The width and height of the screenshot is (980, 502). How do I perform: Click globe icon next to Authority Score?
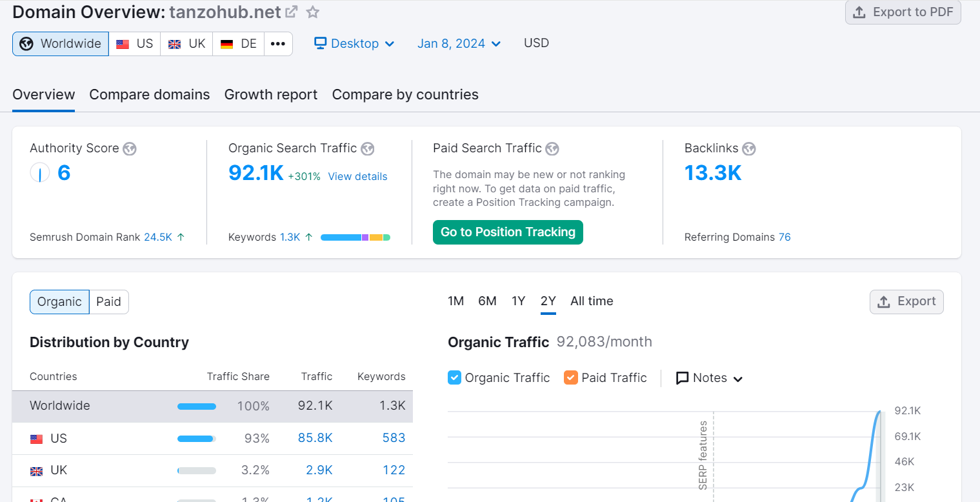pyautogui.click(x=130, y=149)
